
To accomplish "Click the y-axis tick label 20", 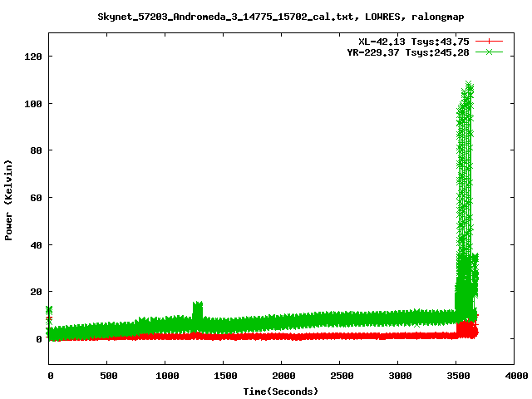I will click(x=36, y=292).
